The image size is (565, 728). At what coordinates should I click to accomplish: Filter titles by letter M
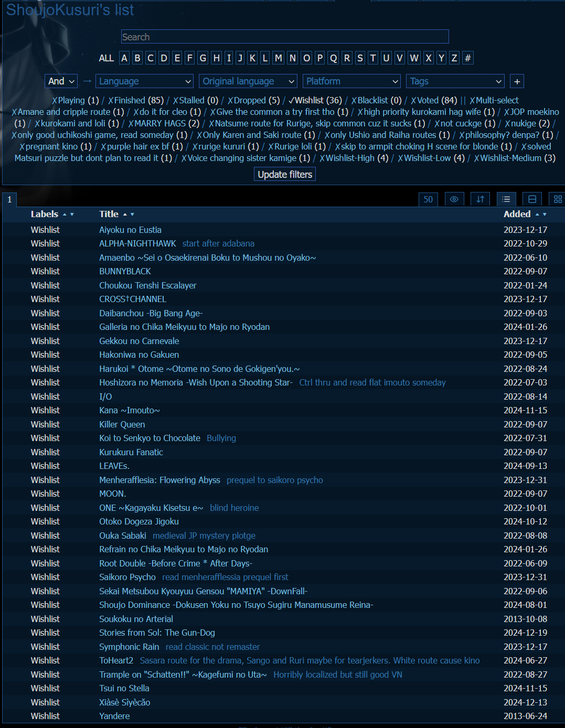279,58
